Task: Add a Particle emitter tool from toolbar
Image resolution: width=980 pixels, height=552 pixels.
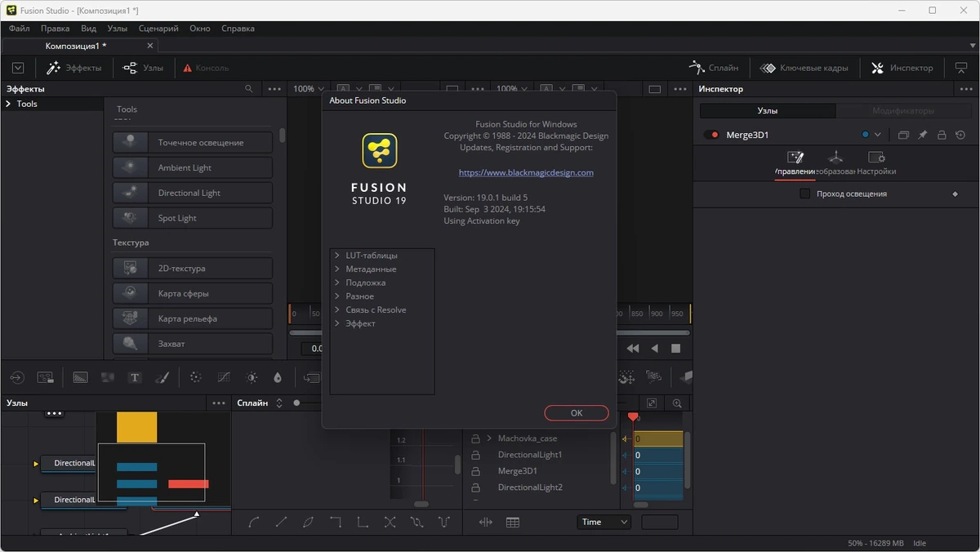Action: (x=195, y=377)
